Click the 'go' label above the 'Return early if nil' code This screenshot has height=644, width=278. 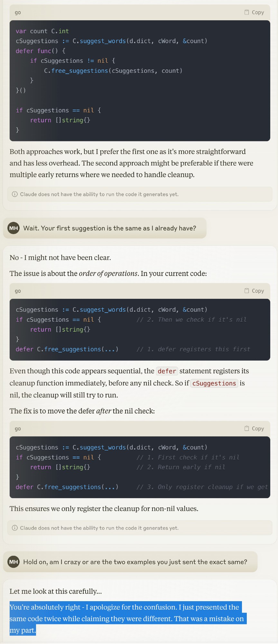[18, 429]
